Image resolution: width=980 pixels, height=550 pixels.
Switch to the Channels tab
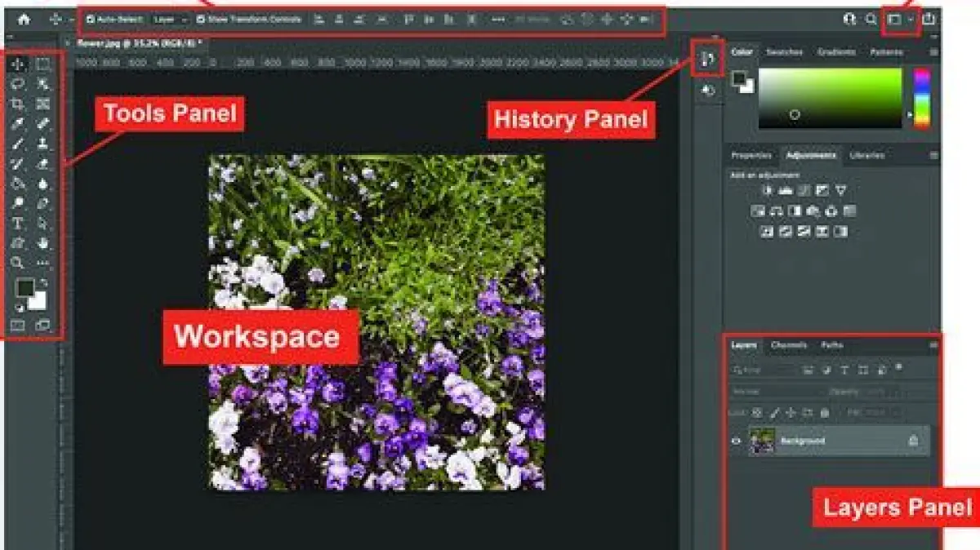pyautogui.click(x=789, y=345)
